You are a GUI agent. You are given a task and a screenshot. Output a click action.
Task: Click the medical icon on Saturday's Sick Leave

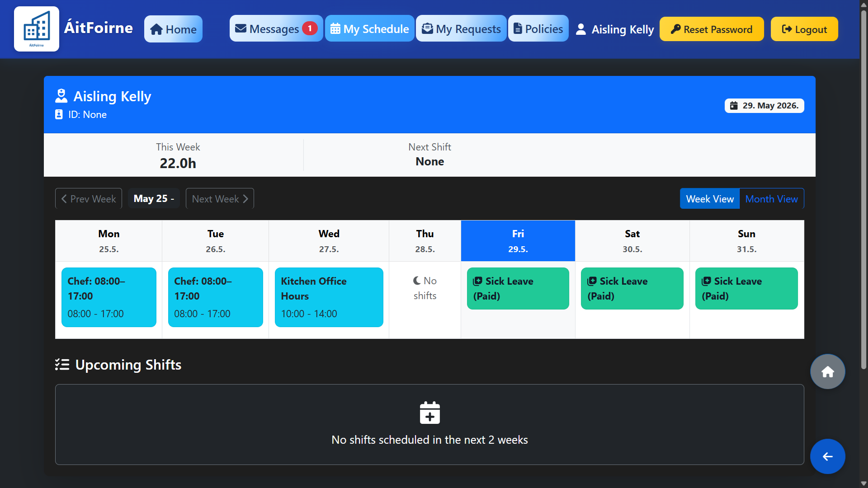click(x=592, y=281)
